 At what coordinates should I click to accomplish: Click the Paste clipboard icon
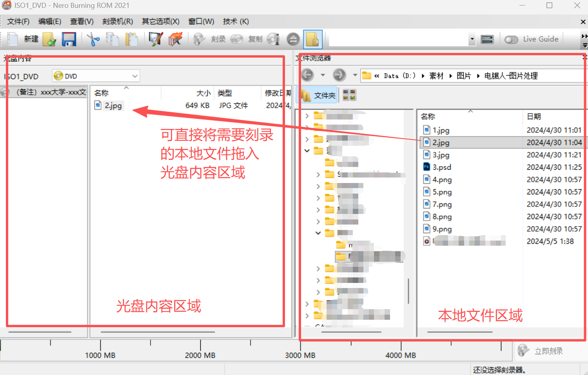[132, 39]
